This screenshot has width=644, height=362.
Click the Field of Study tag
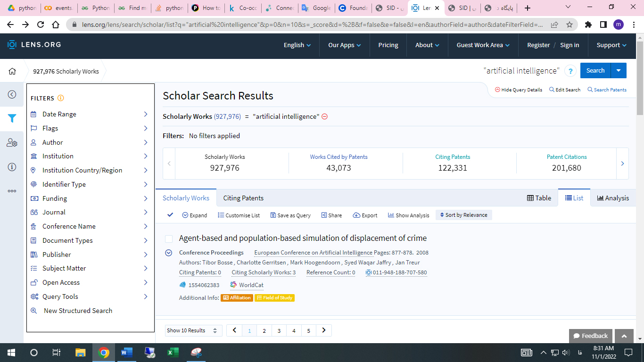coord(274,298)
